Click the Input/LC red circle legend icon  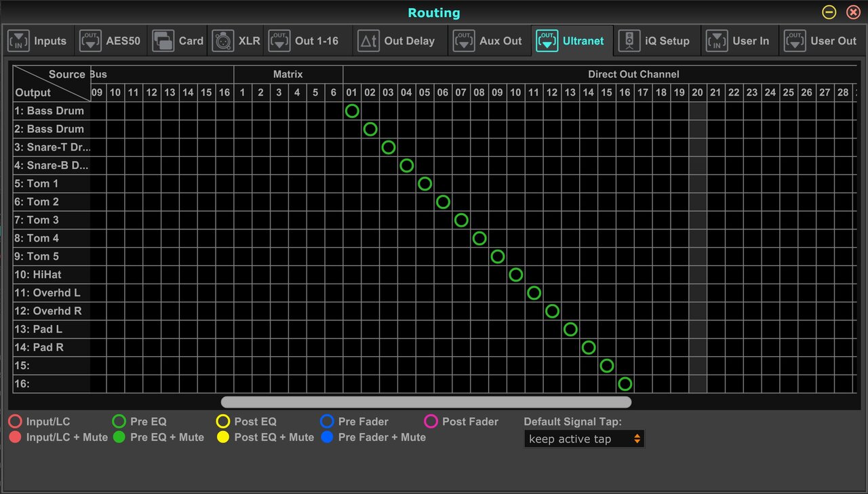[15, 421]
